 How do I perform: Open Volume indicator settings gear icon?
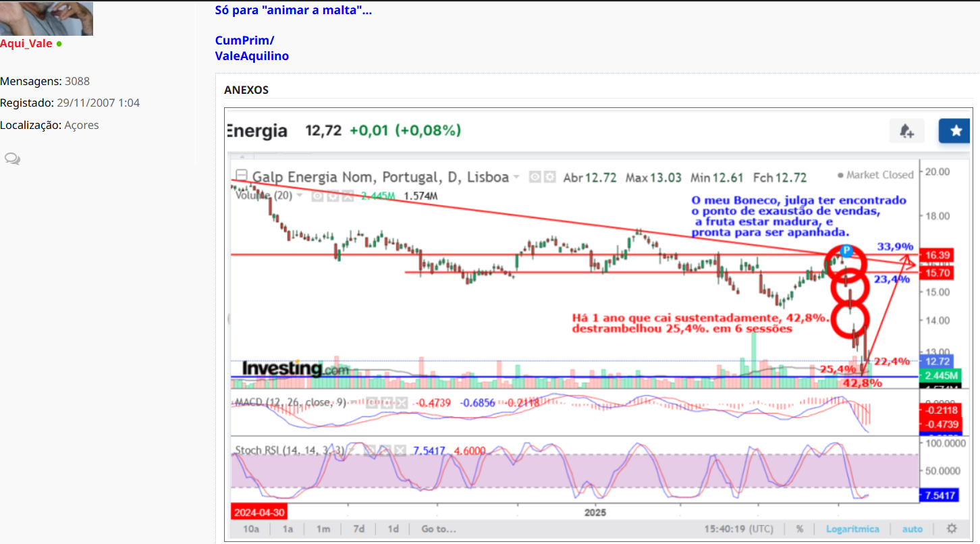(x=332, y=196)
